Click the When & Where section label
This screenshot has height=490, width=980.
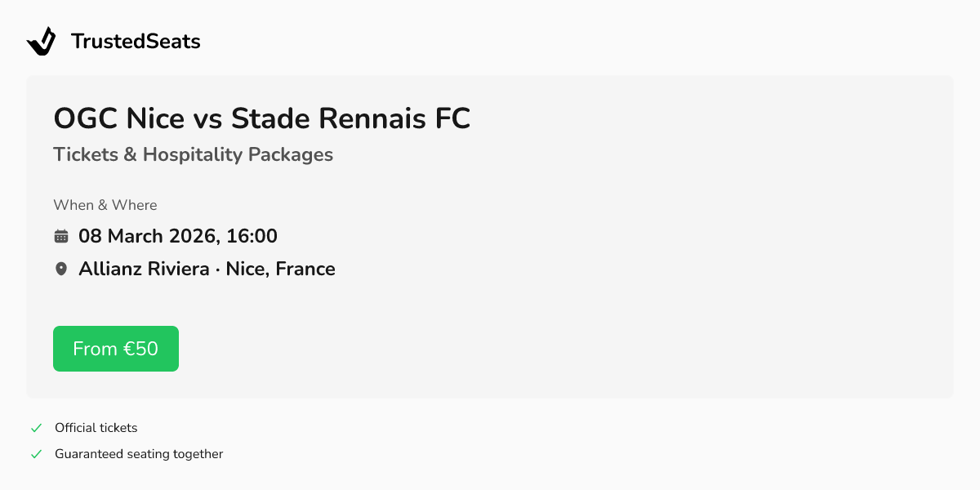[105, 205]
